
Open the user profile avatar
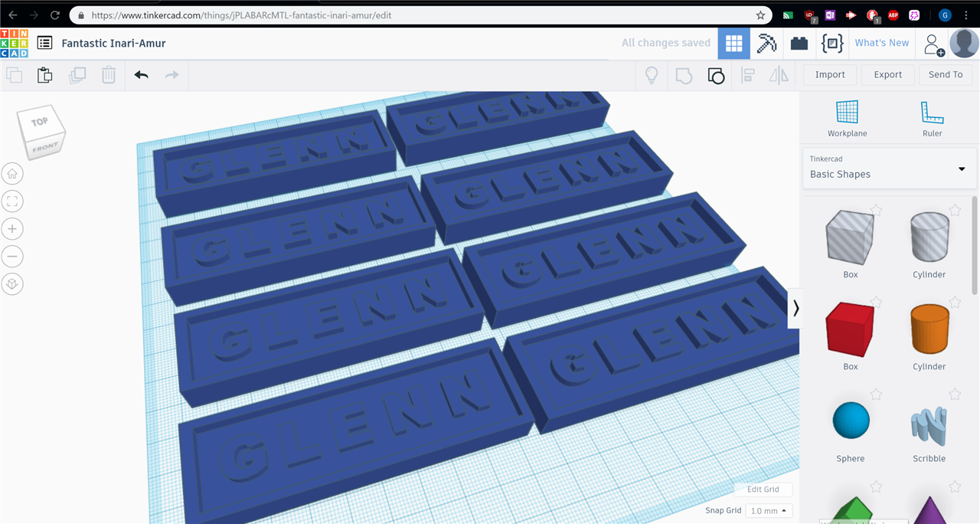[x=964, y=44]
